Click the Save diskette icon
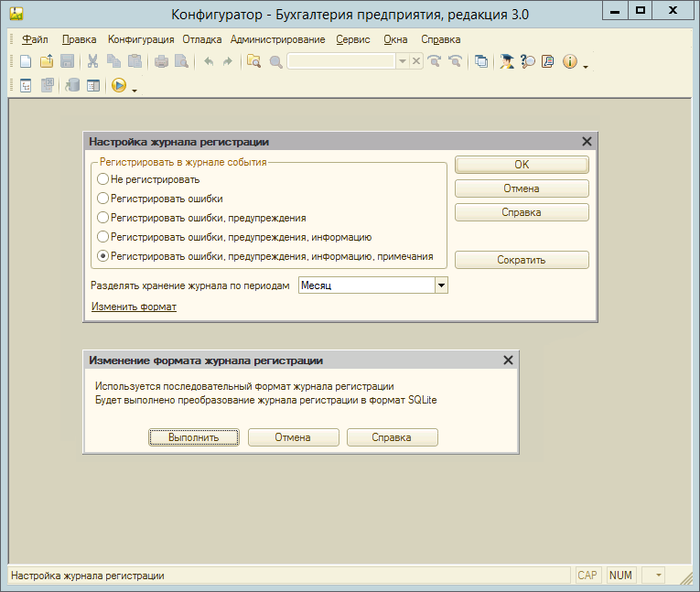Screen dimensions: 700x592 click(x=68, y=61)
